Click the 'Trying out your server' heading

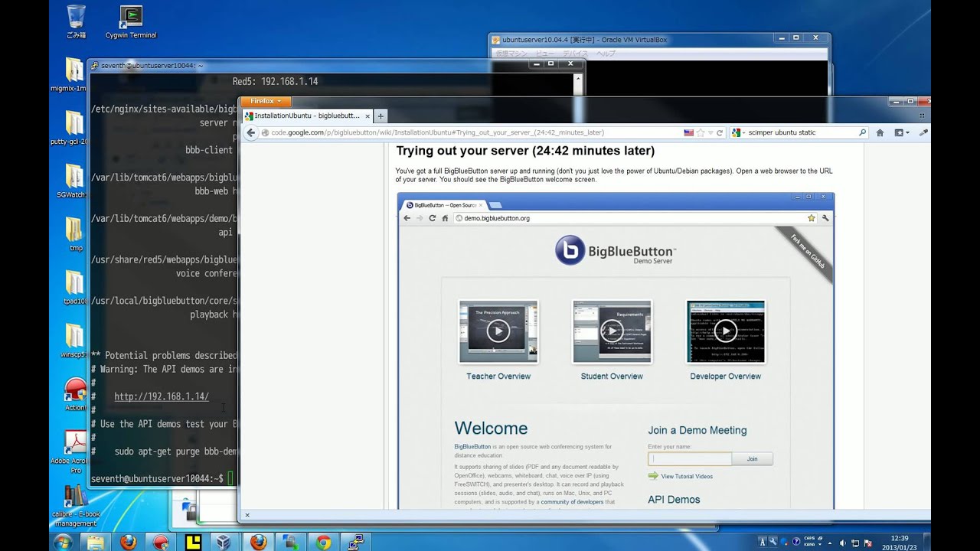pos(525,151)
